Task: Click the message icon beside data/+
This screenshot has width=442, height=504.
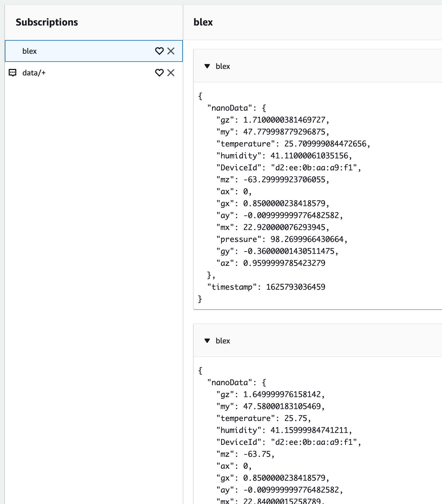Action: click(13, 73)
